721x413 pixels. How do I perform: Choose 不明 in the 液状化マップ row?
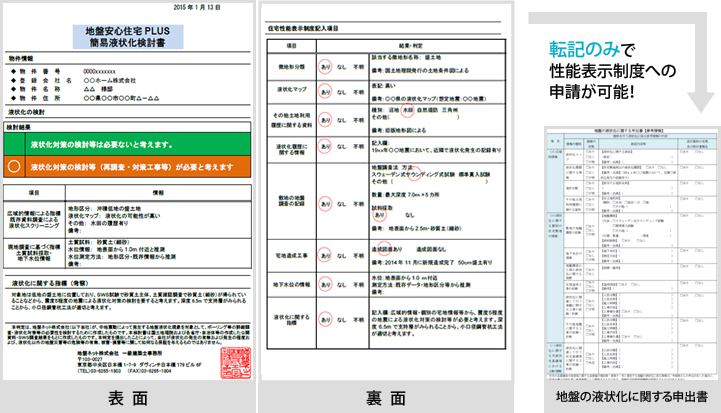[359, 92]
